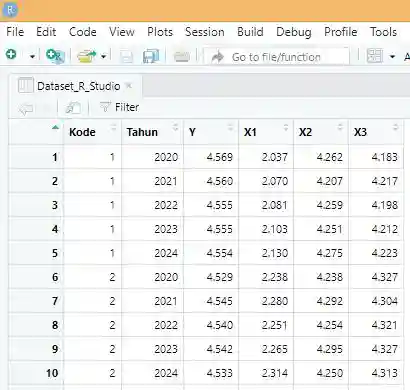Screen dimensions: 410x390
Task: Click the RStudio app logo icon
Action: [x=10, y=10]
